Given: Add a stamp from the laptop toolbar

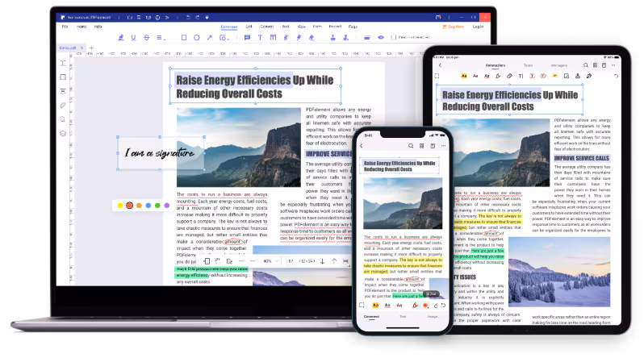Looking at the screenshot, I should pos(333,37).
